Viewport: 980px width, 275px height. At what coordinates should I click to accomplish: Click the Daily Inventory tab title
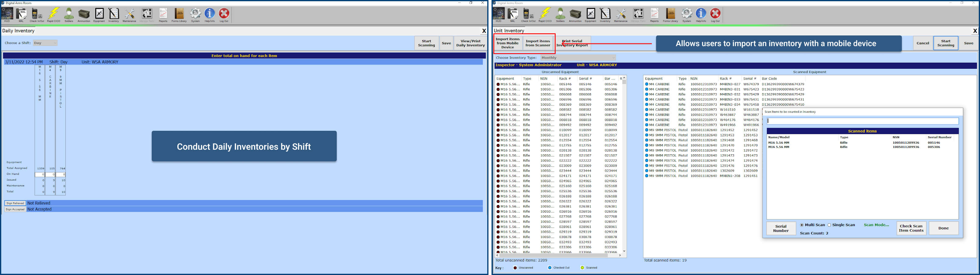[18, 31]
